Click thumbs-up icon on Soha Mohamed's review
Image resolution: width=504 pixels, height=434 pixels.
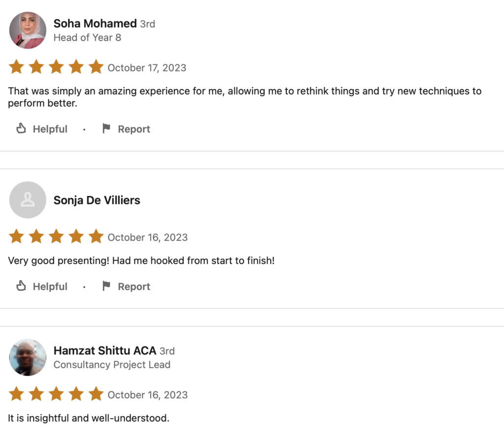pos(21,129)
